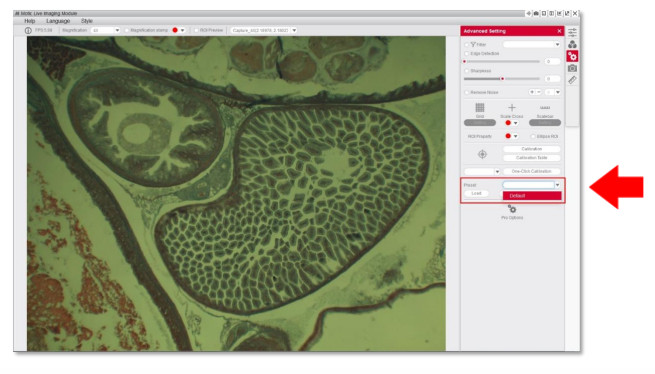Expand the Magnification dropdown
Screen dimensions: 655x374
(x=117, y=31)
